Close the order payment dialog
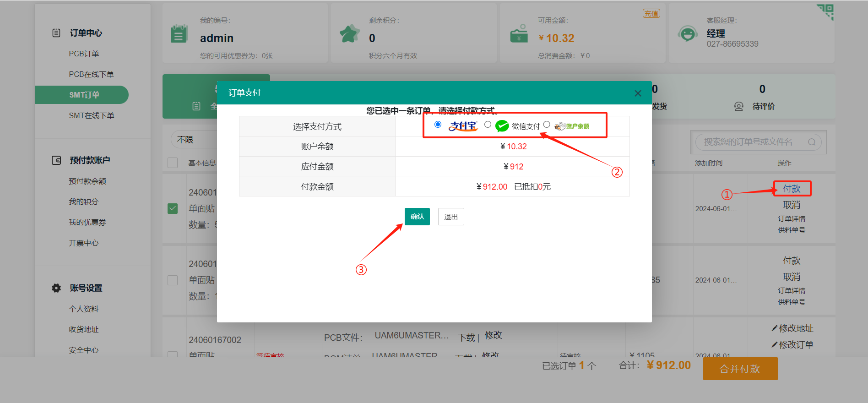 tap(638, 93)
